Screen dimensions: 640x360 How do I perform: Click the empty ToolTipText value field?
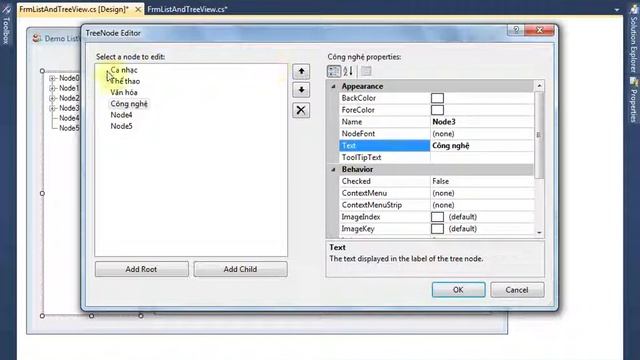click(x=482, y=158)
